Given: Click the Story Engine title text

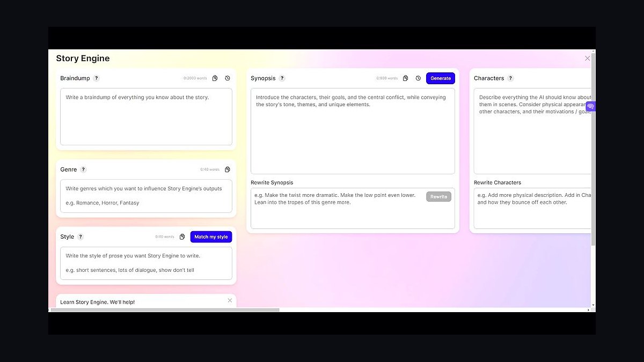Looking at the screenshot, I should (83, 58).
